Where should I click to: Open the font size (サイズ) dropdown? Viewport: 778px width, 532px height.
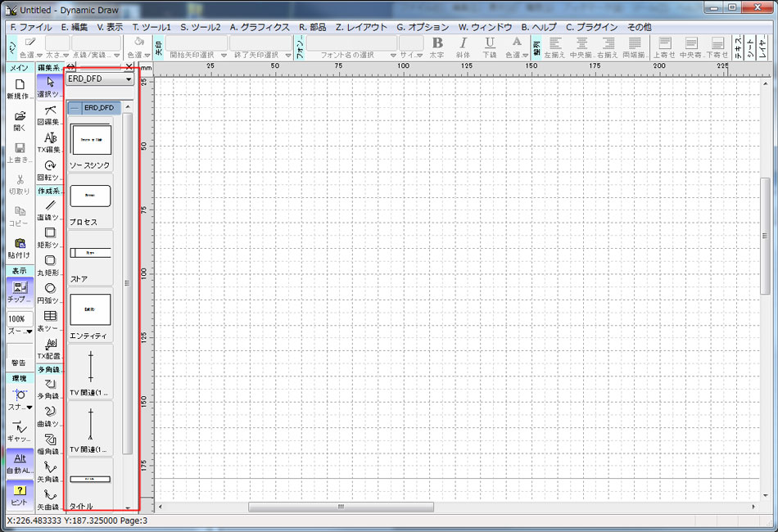[x=420, y=55]
